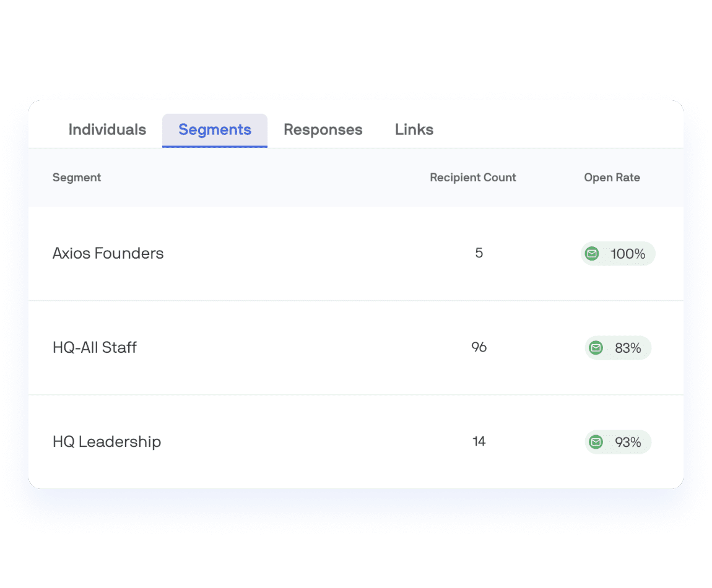This screenshot has width=712, height=588.
Task: Open the HQ Leadership segment
Action: 106,442
